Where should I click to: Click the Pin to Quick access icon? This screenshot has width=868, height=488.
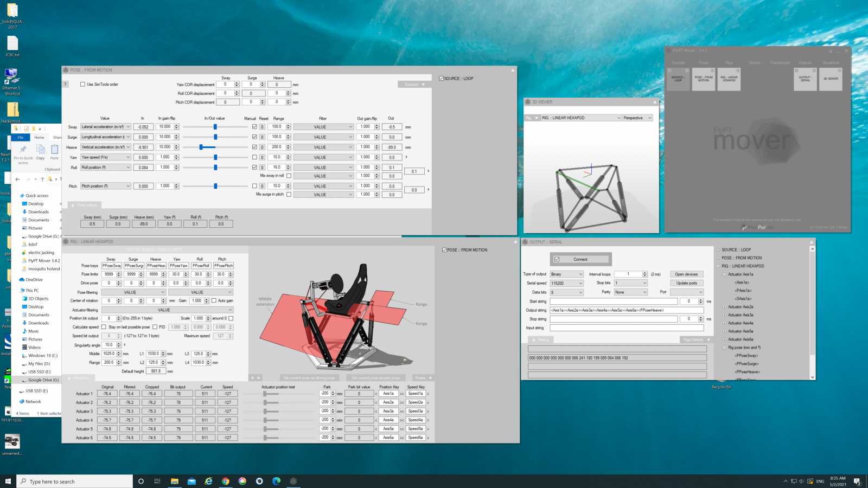click(x=23, y=152)
